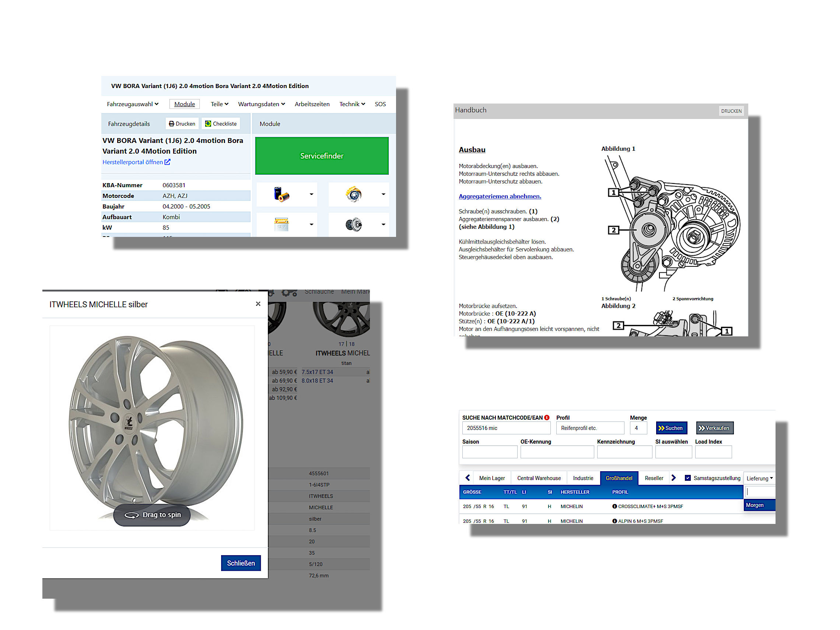Image resolution: width=840 pixels, height=630 pixels.
Task: Switch to Reseller tab
Action: (654, 479)
